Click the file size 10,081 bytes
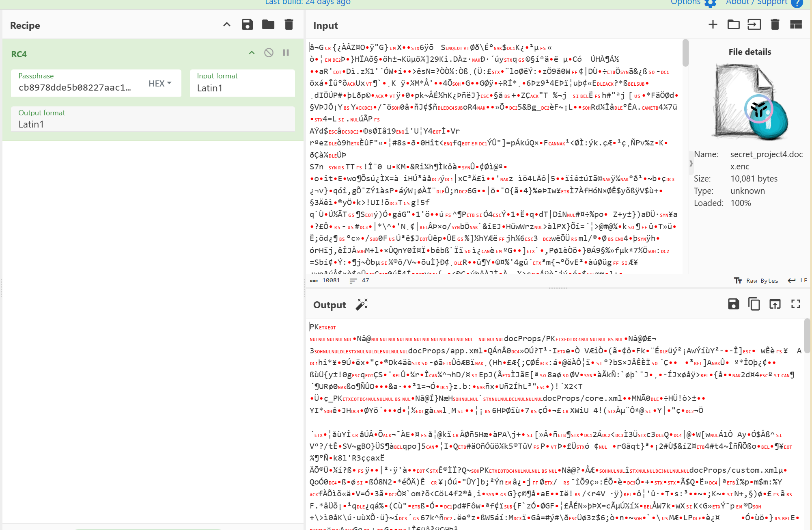Image resolution: width=812 pixels, height=530 pixels. 754,179
